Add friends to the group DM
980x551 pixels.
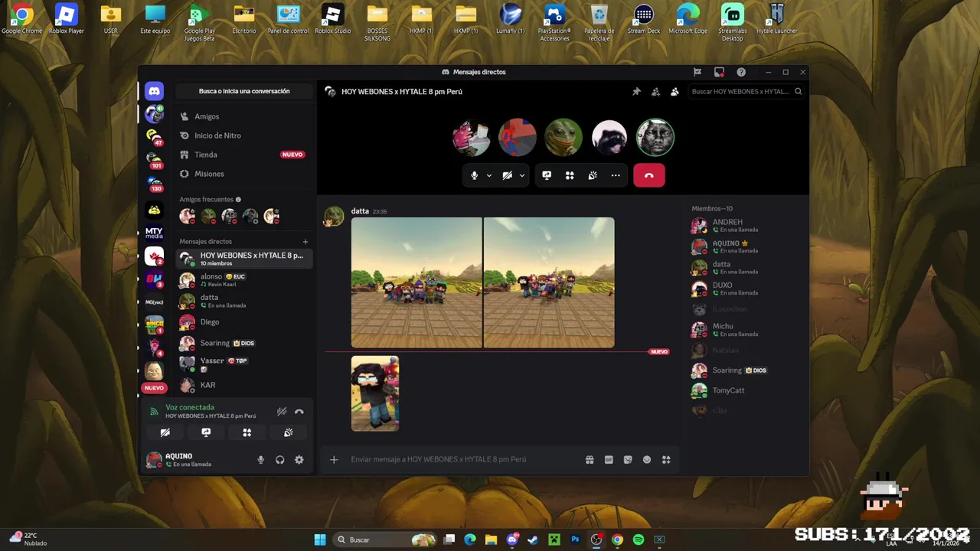(655, 91)
